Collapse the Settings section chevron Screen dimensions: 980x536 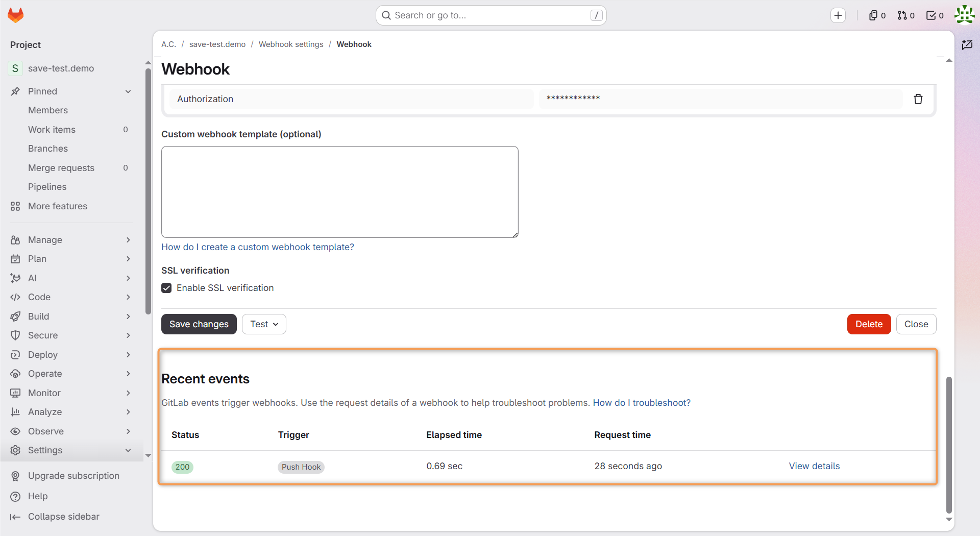[128, 450]
